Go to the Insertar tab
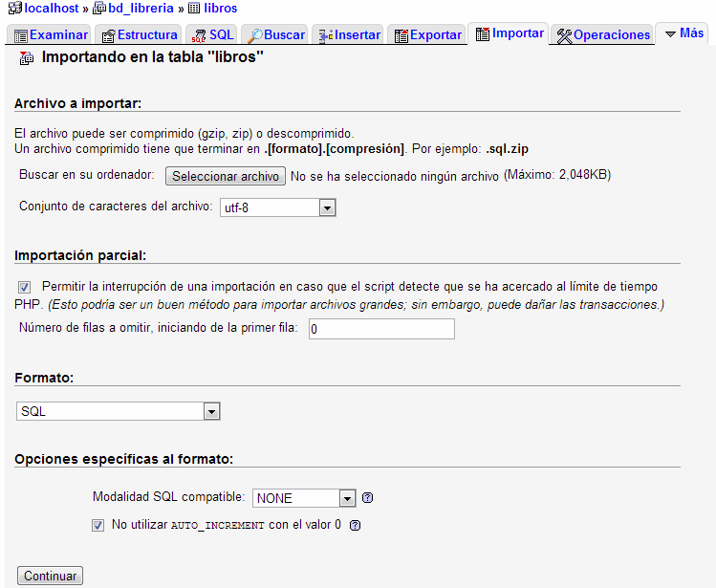716x588 pixels. point(348,35)
